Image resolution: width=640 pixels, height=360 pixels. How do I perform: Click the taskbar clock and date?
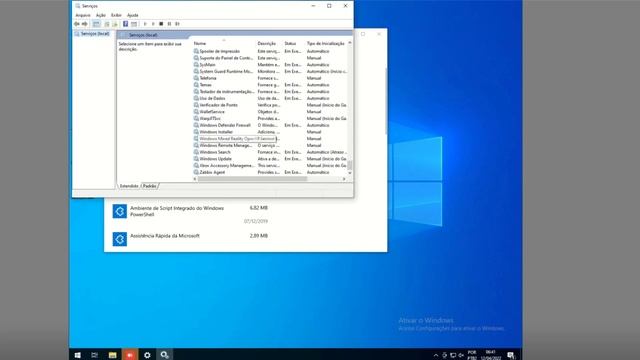point(491,355)
